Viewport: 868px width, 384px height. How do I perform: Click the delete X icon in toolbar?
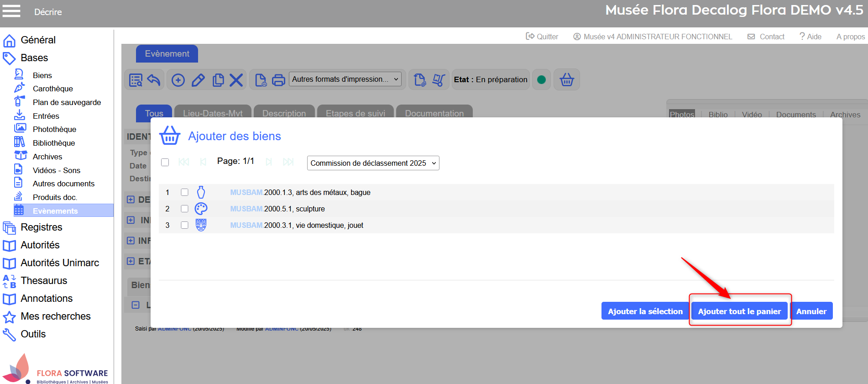click(x=236, y=80)
